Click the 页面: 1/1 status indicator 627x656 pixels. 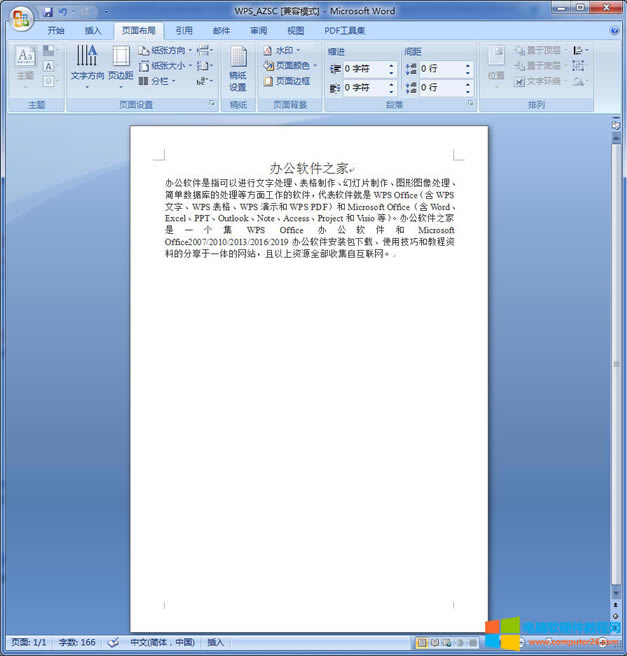(28, 642)
